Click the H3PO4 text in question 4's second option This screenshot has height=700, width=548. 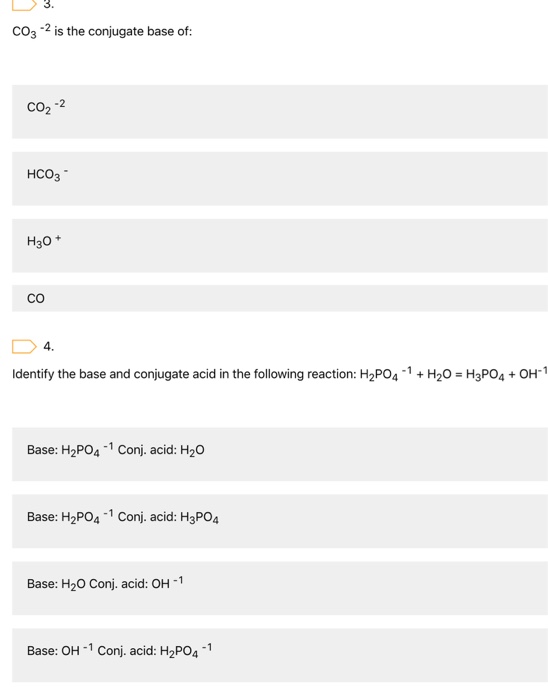(199, 518)
